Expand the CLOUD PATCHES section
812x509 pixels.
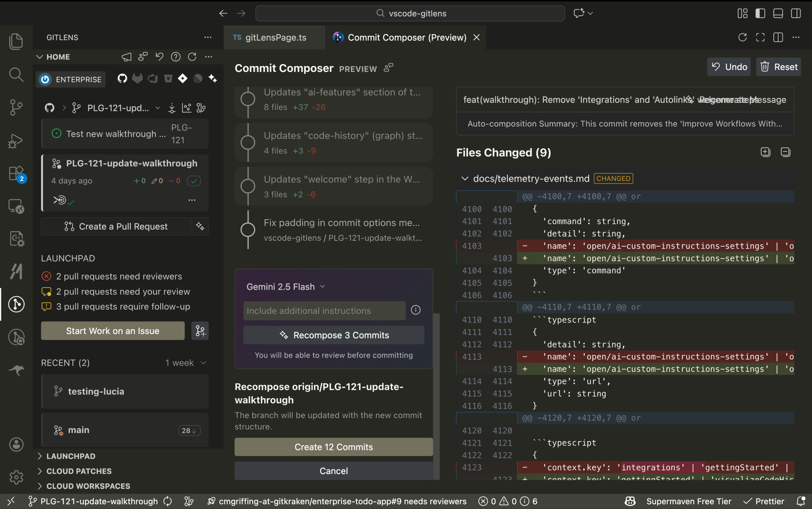coord(78,471)
